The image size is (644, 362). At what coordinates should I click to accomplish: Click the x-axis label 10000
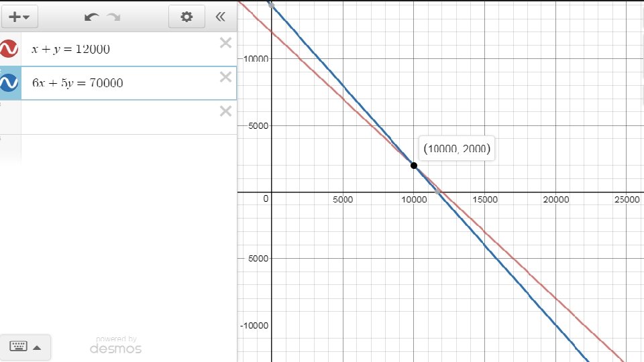tap(414, 200)
